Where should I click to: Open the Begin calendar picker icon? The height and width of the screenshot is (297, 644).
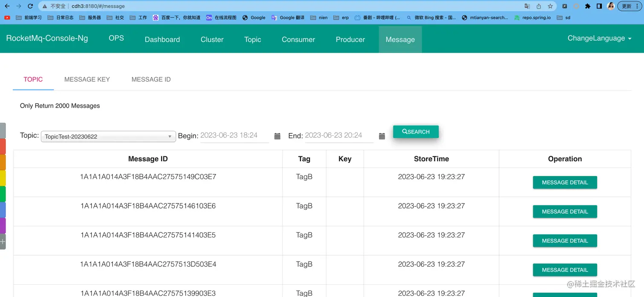pos(277,136)
